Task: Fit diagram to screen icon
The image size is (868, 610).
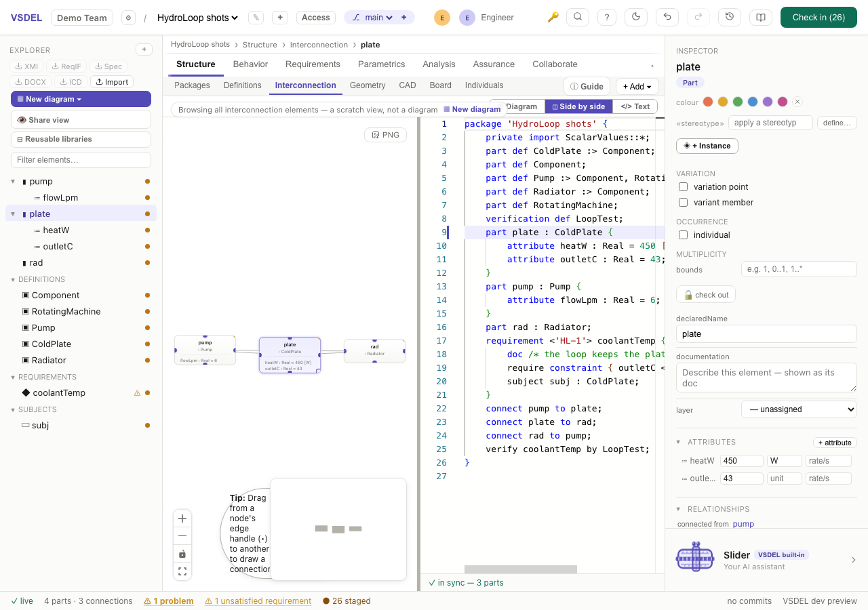Action: (x=182, y=571)
